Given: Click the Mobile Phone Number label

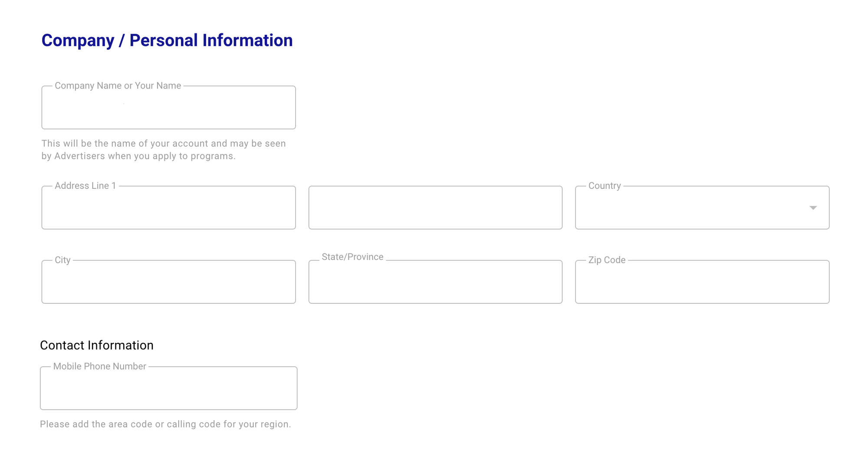Looking at the screenshot, I should 99,366.
